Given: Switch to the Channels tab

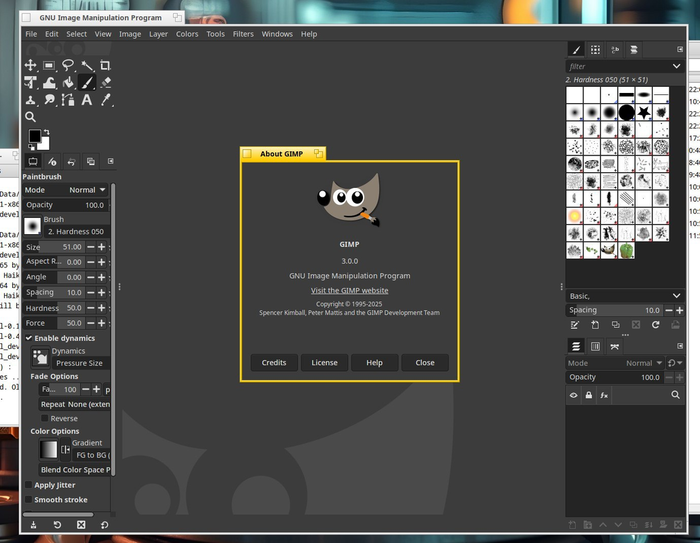Looking at the screenshot, I should coord(595,346).
